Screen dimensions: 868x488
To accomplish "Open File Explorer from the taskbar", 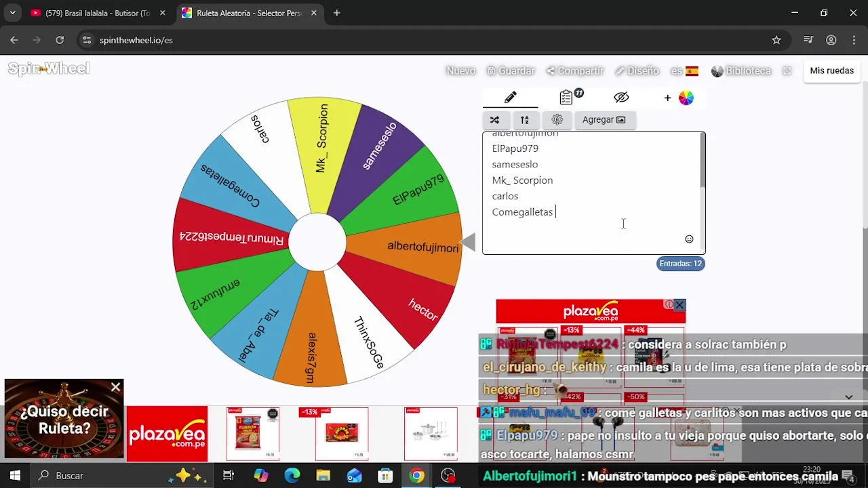I will [323, 476].
